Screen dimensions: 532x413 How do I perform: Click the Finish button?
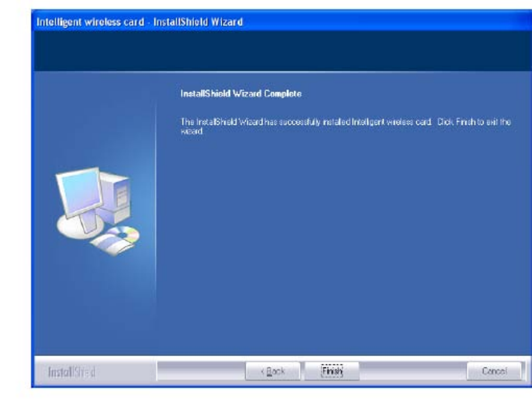click(332, 371)
